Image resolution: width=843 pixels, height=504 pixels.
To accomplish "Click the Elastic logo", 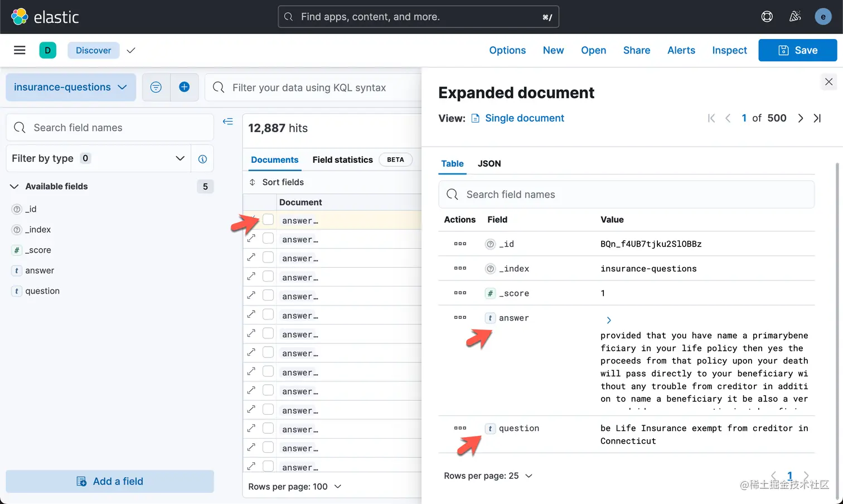I will pos(45,17).
